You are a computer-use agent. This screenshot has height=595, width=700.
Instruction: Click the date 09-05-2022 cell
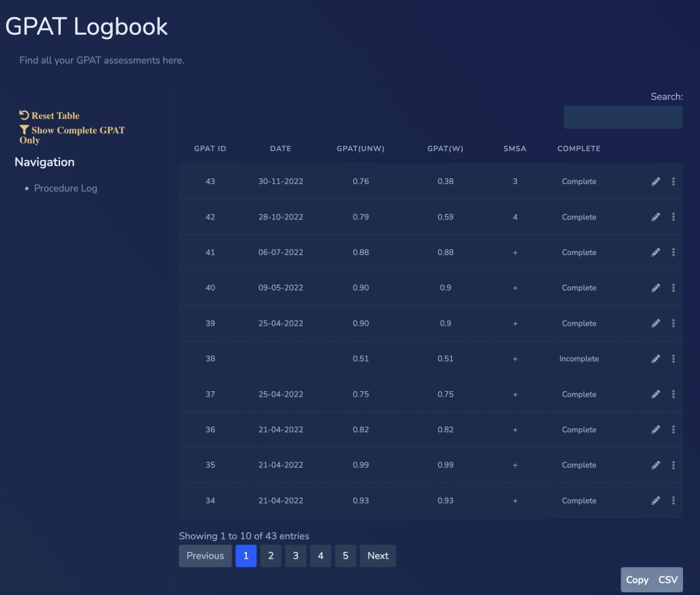(x=281, y=288)
